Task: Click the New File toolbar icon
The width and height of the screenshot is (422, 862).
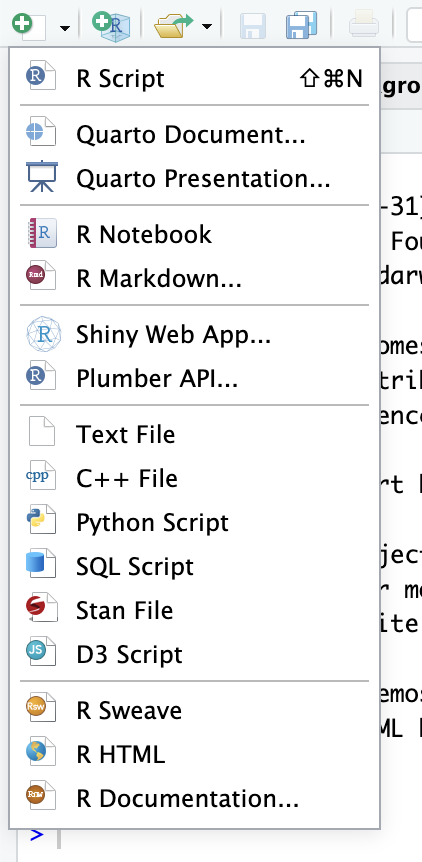Action: tap(30, 25)
